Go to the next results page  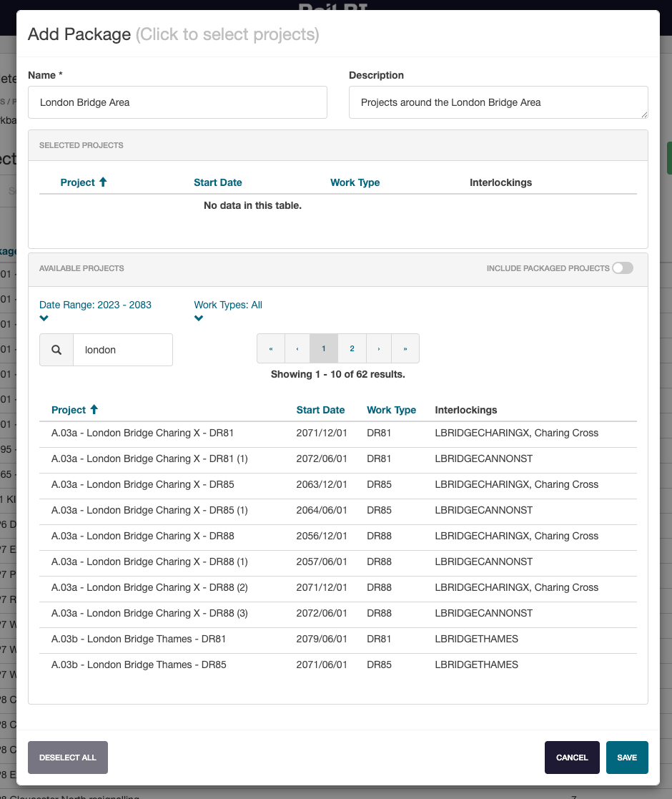[379, 348]
